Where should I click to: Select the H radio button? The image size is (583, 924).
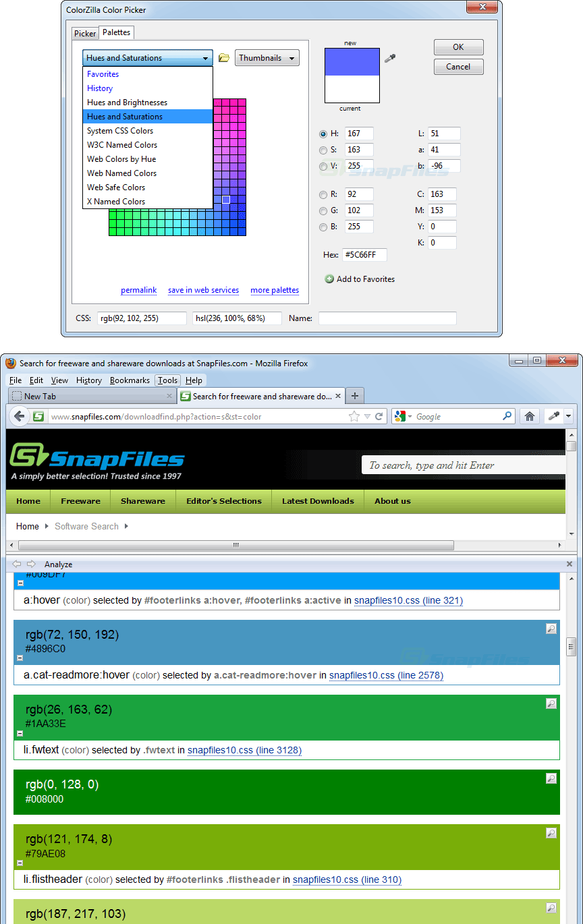323,134
